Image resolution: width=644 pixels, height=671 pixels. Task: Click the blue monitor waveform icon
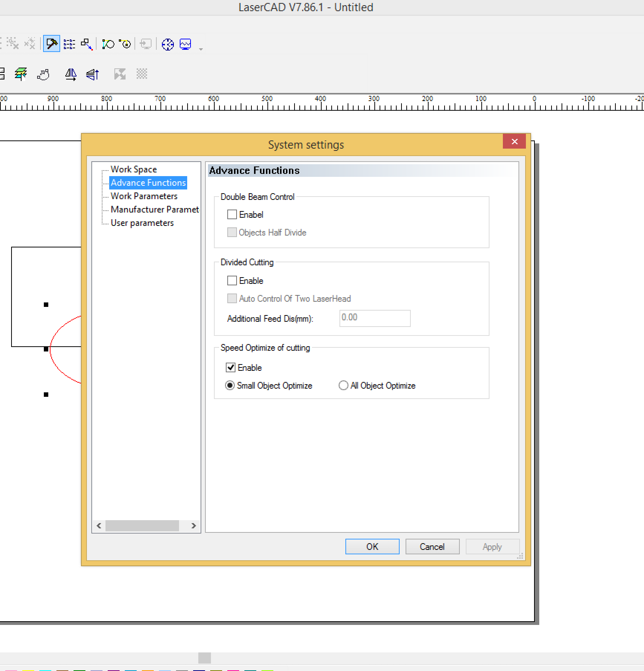[x=185, y=44]
